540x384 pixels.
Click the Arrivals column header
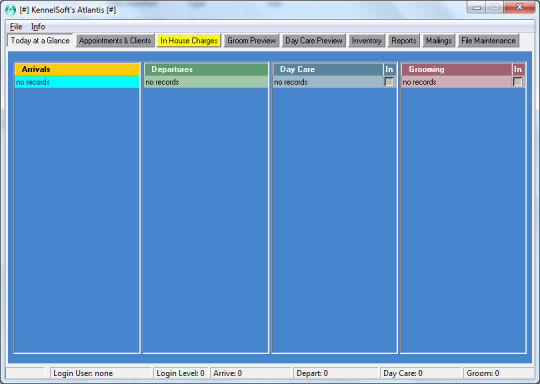point(77,69)
